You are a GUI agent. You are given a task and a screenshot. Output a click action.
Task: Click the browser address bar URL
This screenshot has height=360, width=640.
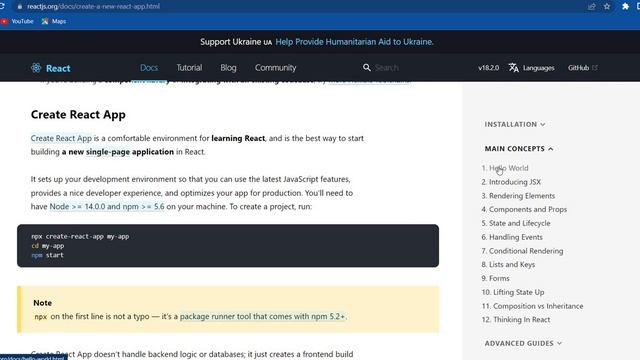(93, 7)
